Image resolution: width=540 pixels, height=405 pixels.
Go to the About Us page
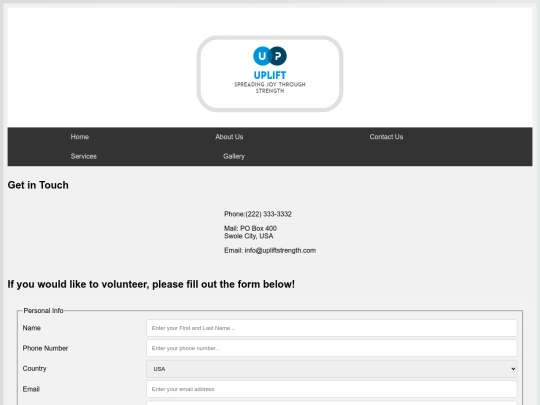[229, 137]
